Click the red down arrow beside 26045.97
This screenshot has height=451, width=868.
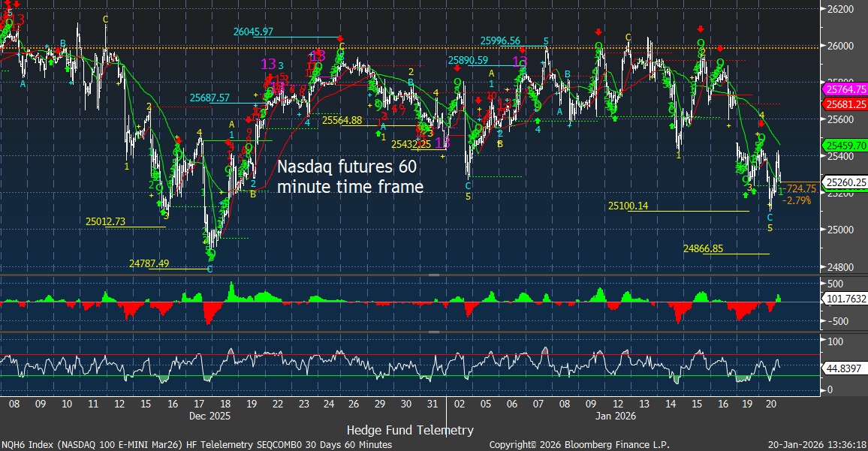340,38
